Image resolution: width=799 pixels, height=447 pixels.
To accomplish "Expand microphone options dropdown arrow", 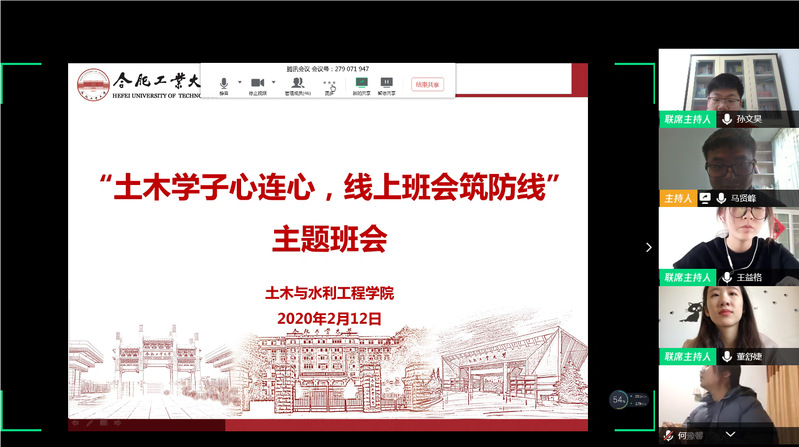I will [x=240, y=82].
